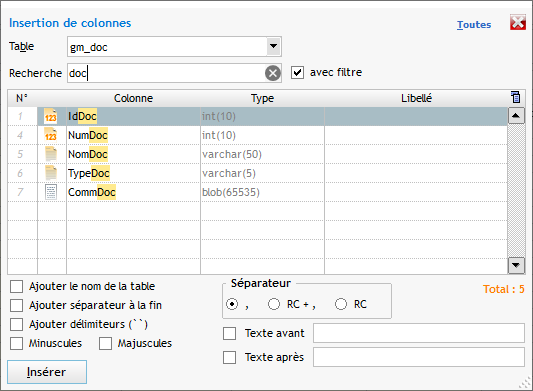
Task: Click into the Texte avant input field
Action: 419,333
